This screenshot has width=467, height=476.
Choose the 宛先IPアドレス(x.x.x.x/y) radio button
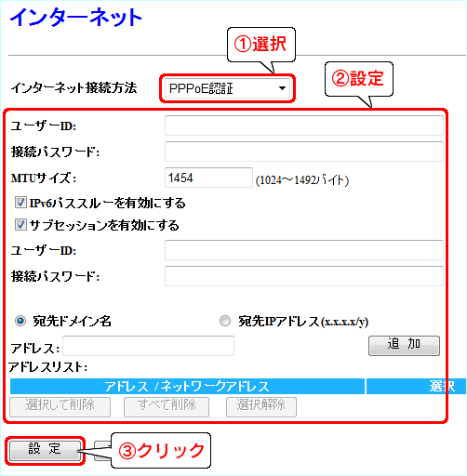tap(225, 321)
